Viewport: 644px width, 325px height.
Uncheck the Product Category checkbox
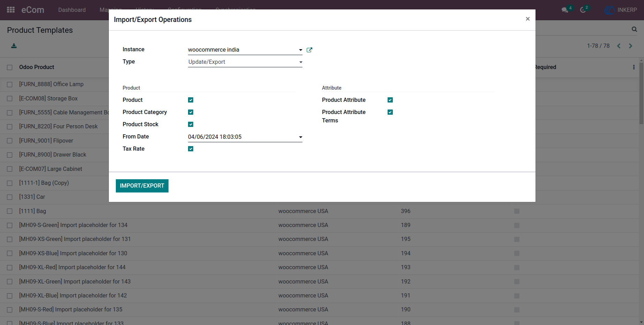coord(190,112)
